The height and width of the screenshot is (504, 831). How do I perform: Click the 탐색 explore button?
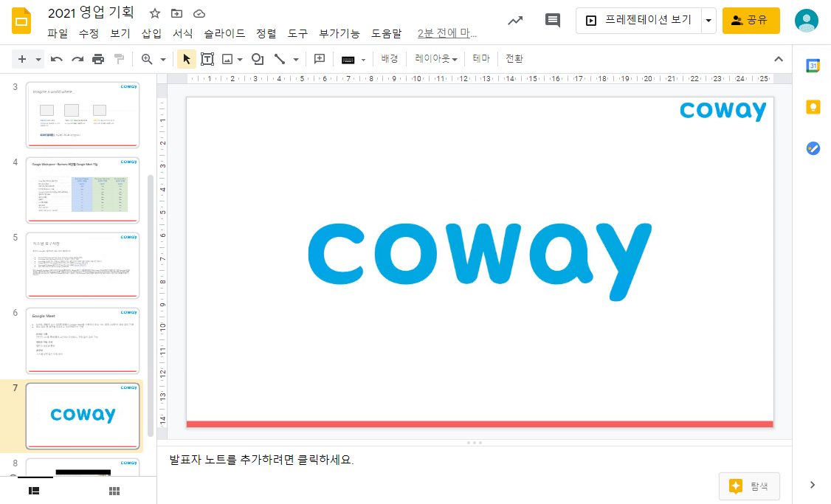(x=749, y=486)
